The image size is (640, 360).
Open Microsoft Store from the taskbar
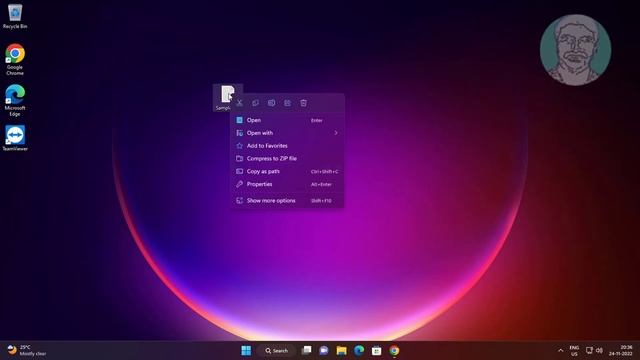click(376, 351)
